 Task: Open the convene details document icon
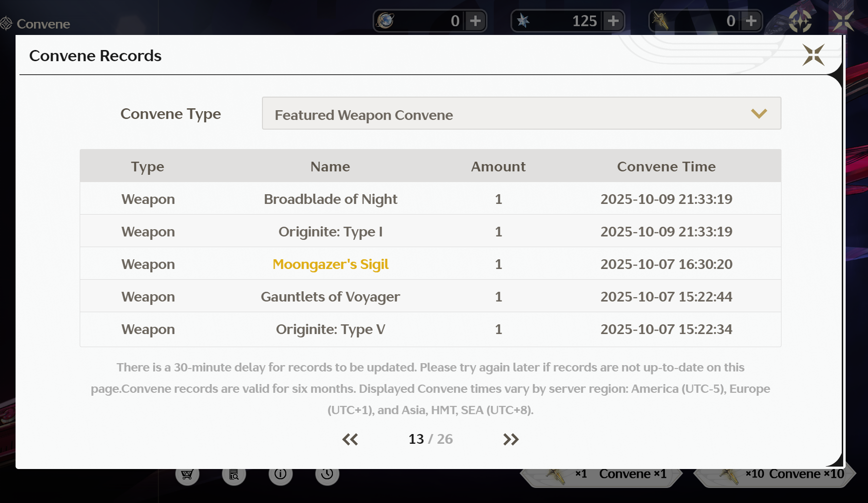point(234,474)
